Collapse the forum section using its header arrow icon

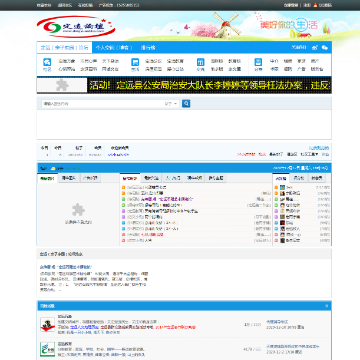point(327,306)
